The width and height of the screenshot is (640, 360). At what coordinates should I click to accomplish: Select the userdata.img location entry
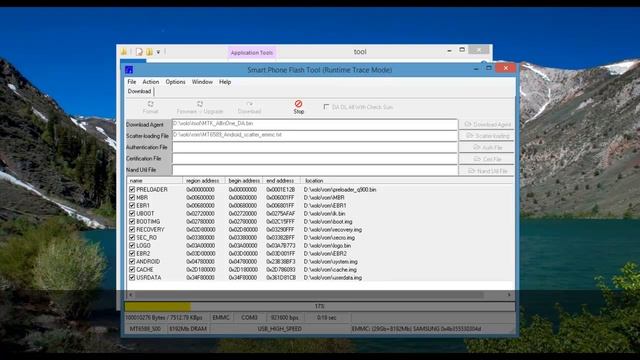[x=333, y=278]
